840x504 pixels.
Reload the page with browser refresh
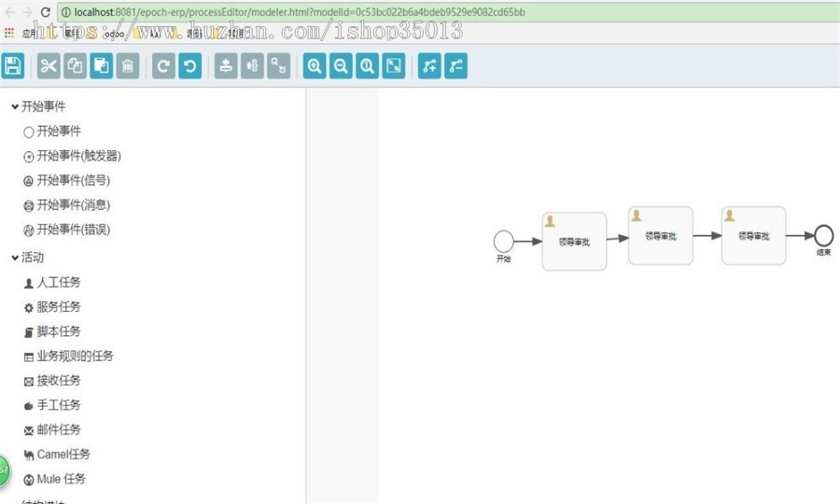pyautogui.click(x=46, y=12)
